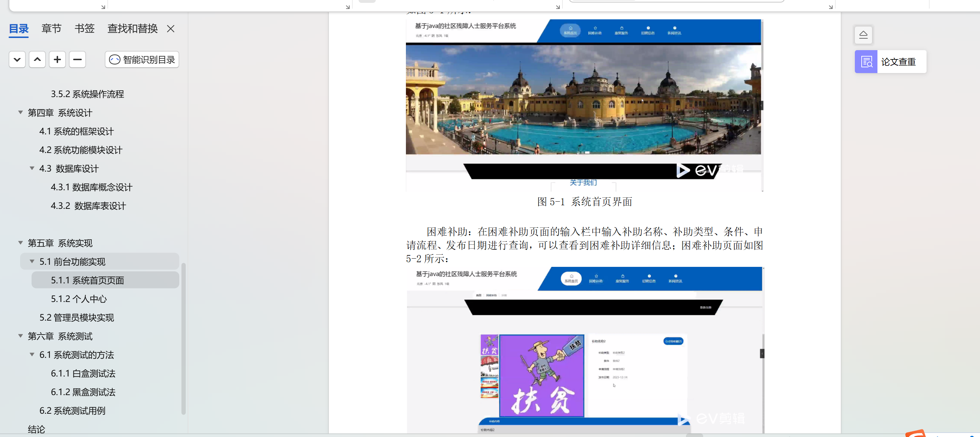Open the 论文查重 paper check tool
980x437 pixels.
(890, 62)
